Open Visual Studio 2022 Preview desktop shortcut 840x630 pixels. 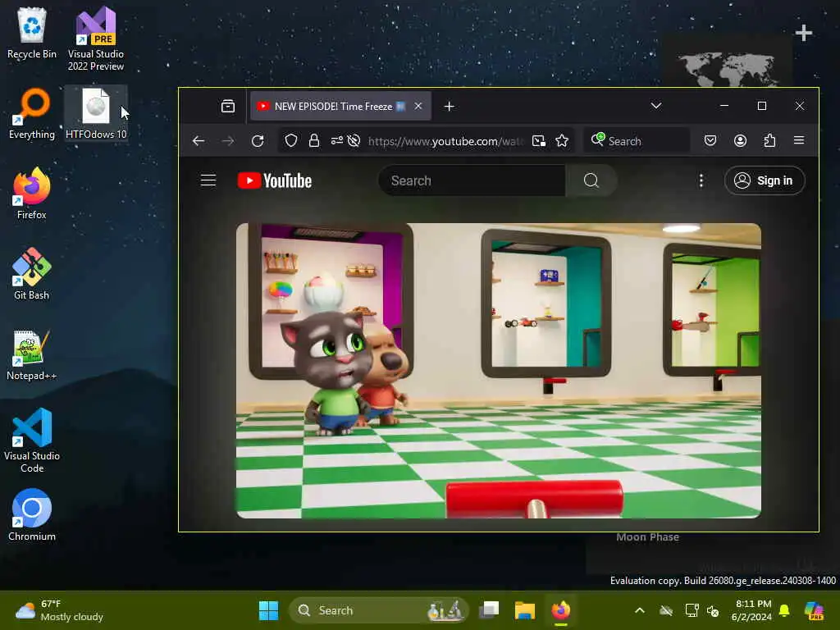96,39
